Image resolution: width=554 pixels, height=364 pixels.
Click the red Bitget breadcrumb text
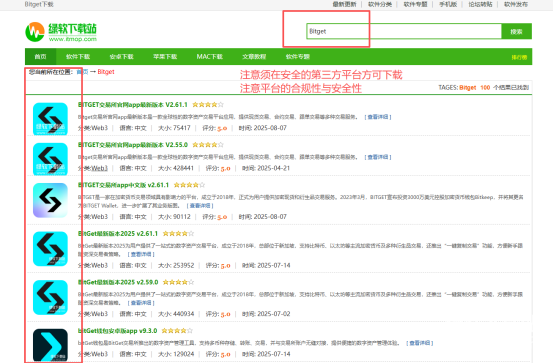pyautogui.click(x=106, y=72)
